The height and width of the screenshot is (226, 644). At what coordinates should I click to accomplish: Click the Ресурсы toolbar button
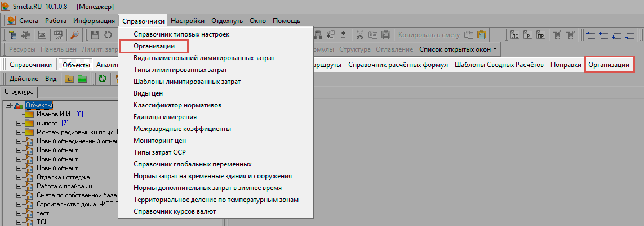[23, 49]
